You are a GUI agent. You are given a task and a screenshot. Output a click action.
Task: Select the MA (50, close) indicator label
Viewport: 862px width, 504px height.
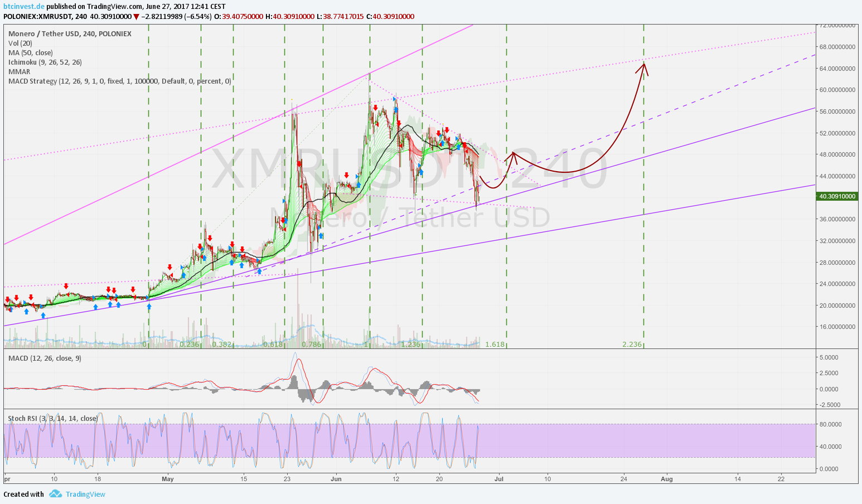coord(31,53)
